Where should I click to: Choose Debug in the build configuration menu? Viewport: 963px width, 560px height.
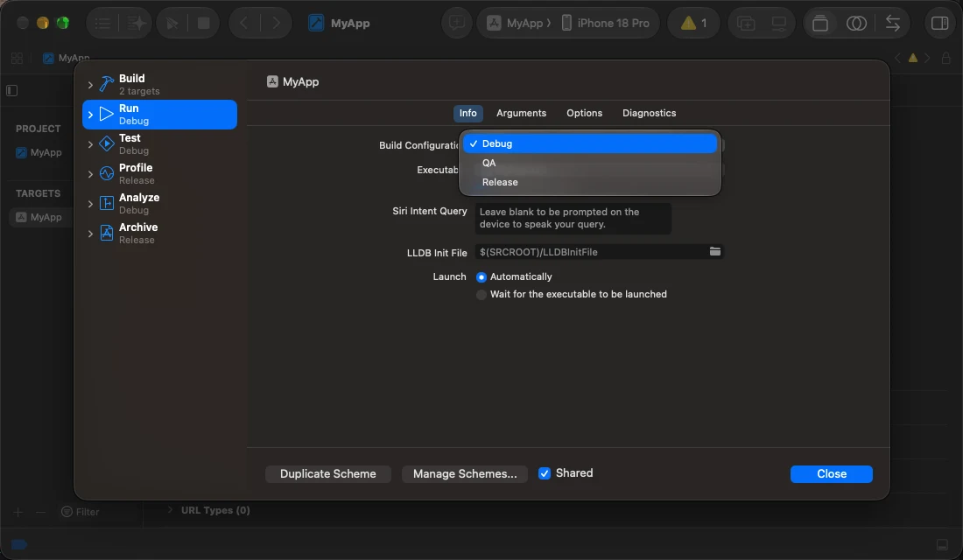click(x=589, y=143)
